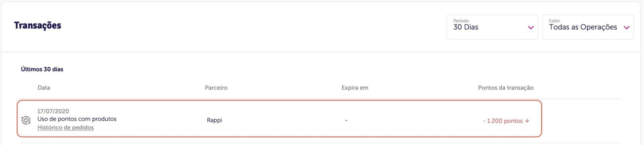Click the Rappi partner name

click(214, 120)
